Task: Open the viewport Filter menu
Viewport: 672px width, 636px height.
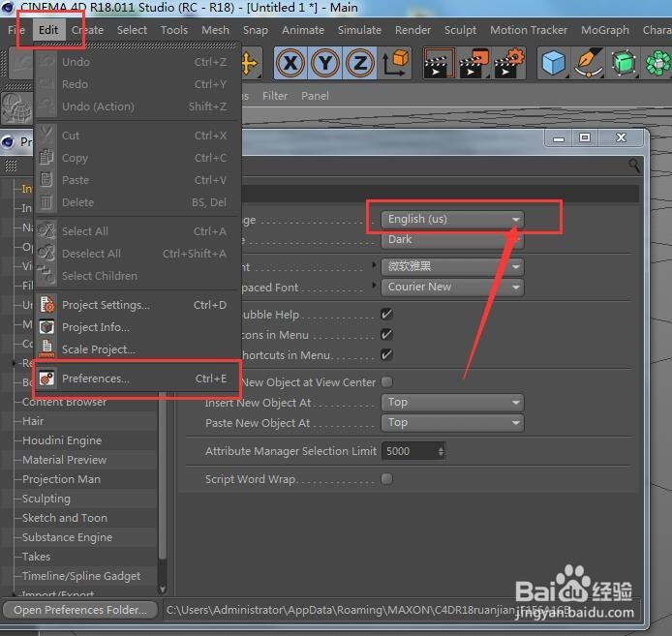Action: (x=275, y=96)
